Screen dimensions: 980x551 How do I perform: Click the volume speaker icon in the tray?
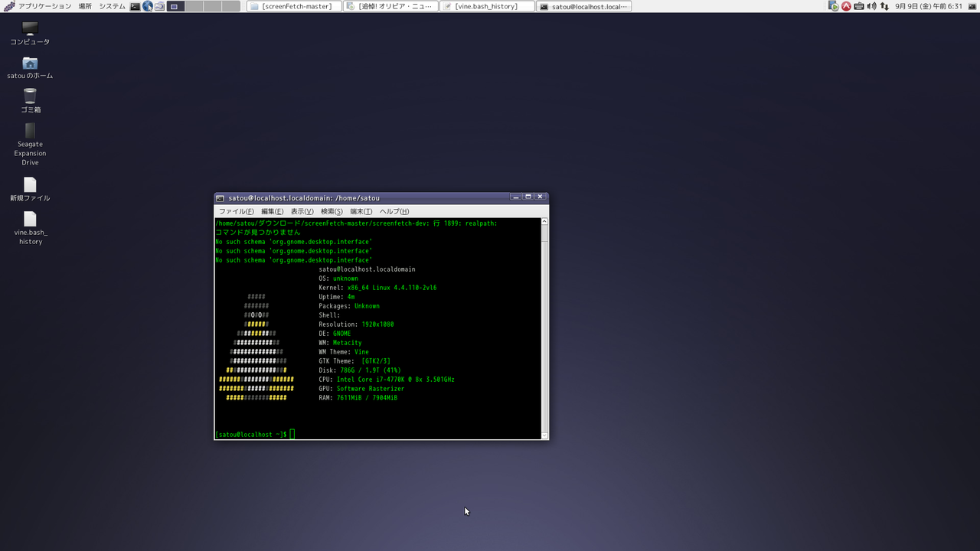[x=871, y=6]
